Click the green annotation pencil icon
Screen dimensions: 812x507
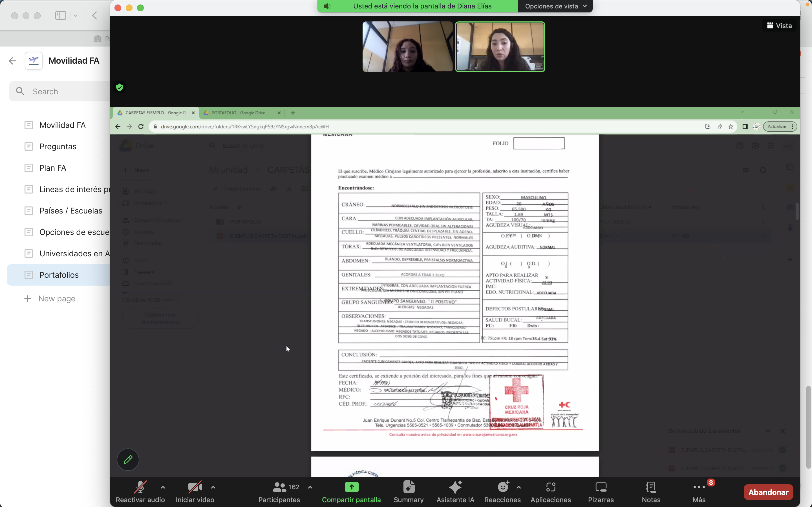(128, 459)
